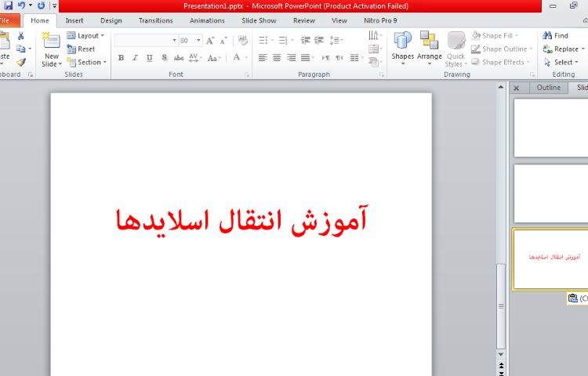This screenshot has height=376, width=588.
Task: Switch to Outline pane tab
Action: 548,88
